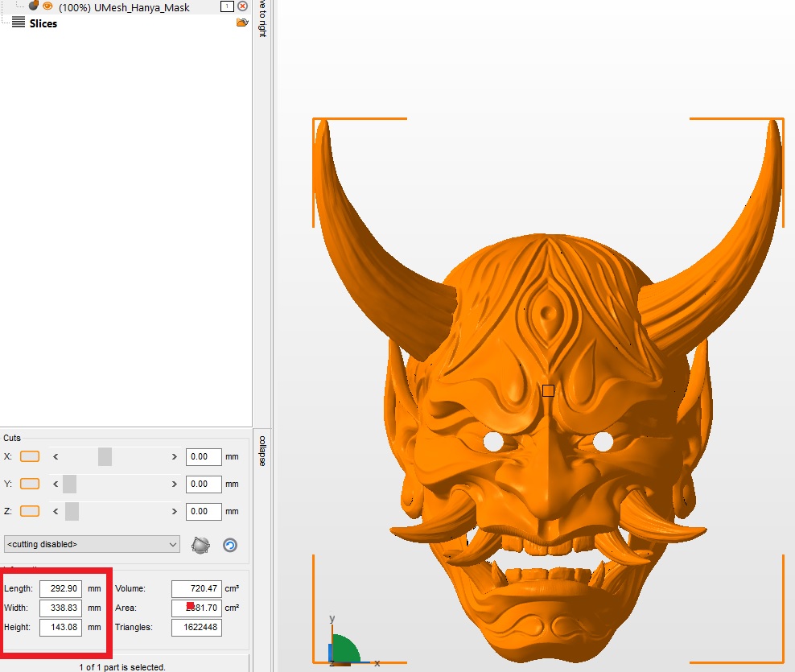Click the blue reset cuts icon
795x672 pixels.
point(229,545)
